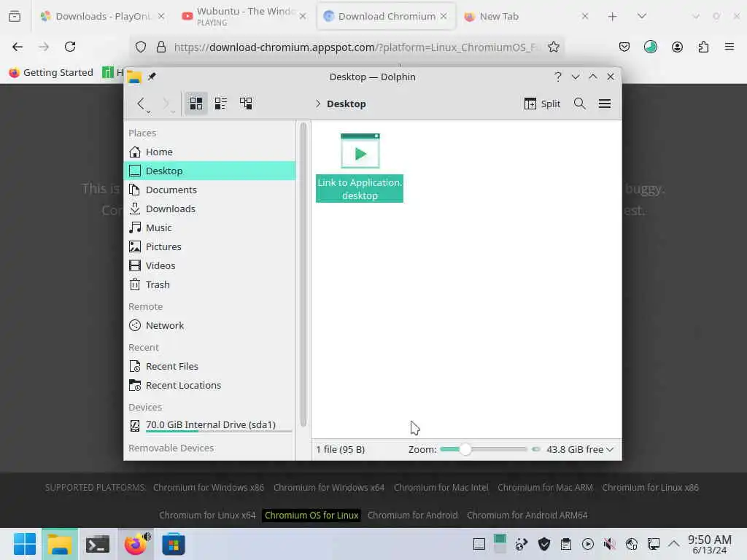Click the site padlock icon
Viewport: 747px width, 560px height.
(x=161, y=47)
